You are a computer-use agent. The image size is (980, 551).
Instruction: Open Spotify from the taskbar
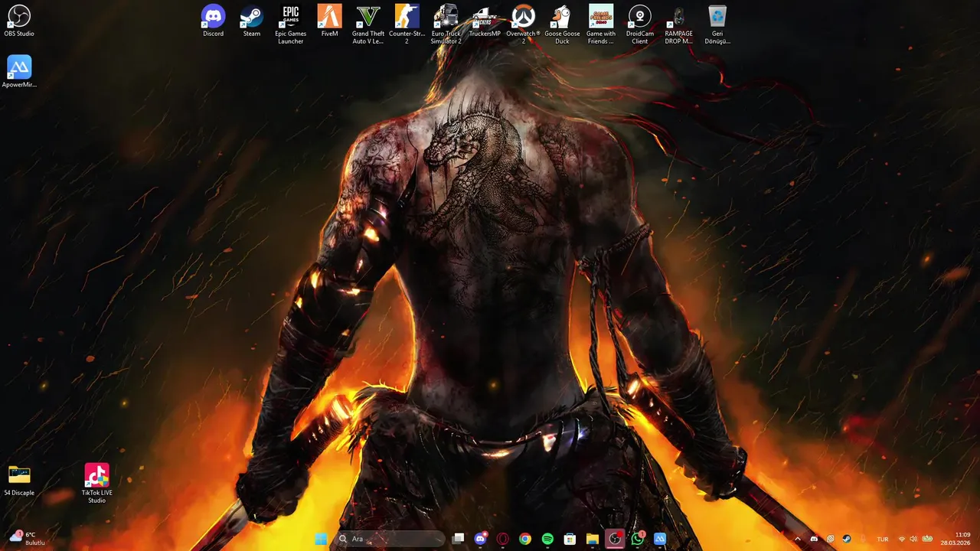point(547,539)
